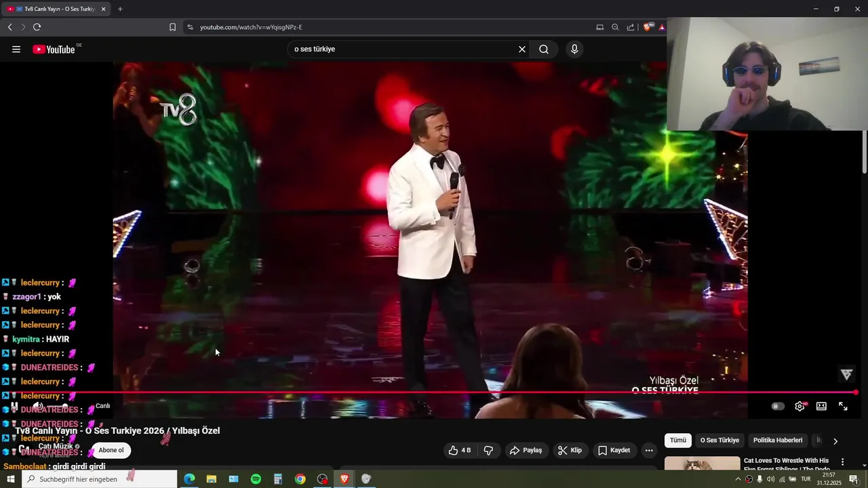This screenshot has height=488, width=868.
Task: Close the Tv8 Canlı Yayın tab
Action: pyautogui.click(x=104, y=9)
